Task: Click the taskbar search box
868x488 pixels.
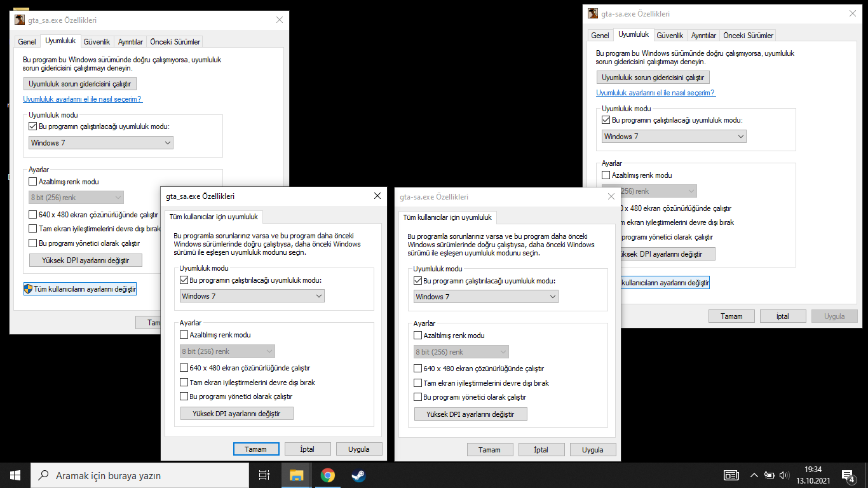Action: click(140, 475)
